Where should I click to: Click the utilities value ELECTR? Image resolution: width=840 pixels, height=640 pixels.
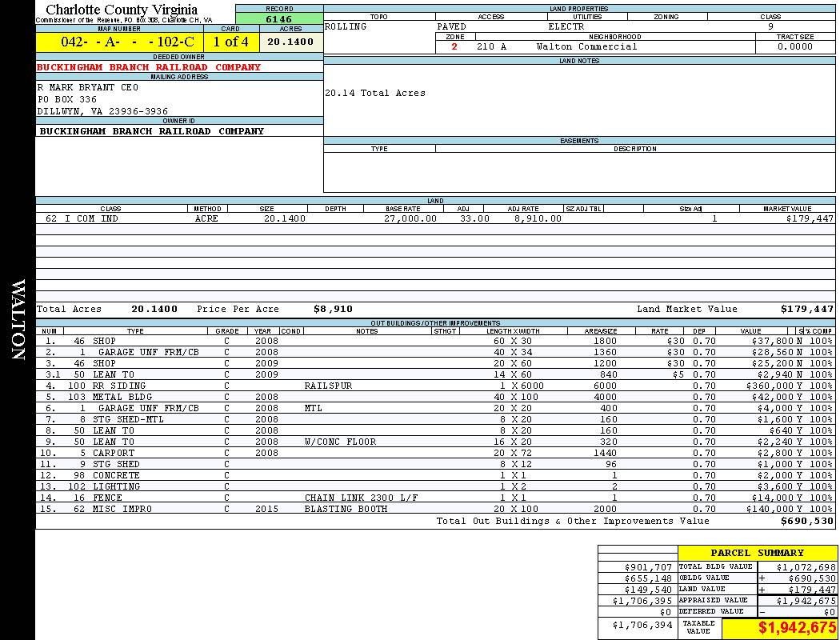[566, 26]
